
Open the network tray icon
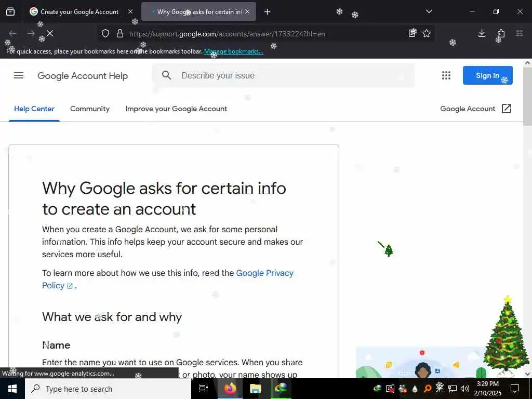[453, 389]
